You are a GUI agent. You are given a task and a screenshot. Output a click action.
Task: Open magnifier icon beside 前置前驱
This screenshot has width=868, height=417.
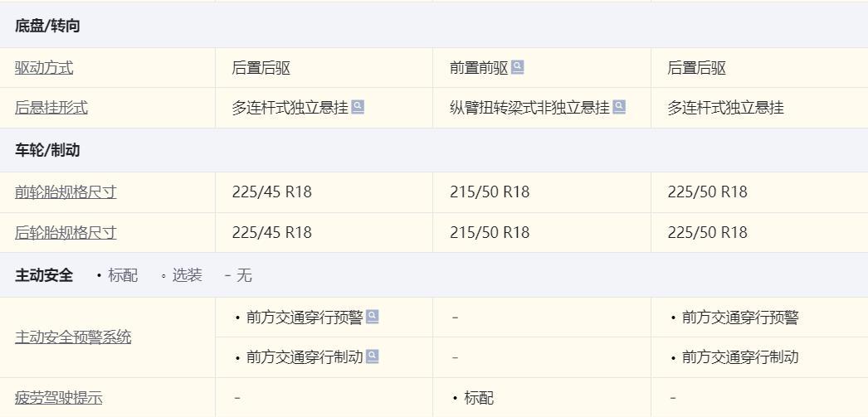[x=518, y=67]
